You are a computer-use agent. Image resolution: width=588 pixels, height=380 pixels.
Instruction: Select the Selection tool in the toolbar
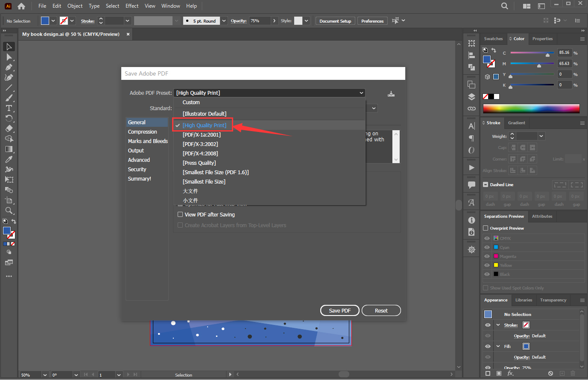[9, 47]
